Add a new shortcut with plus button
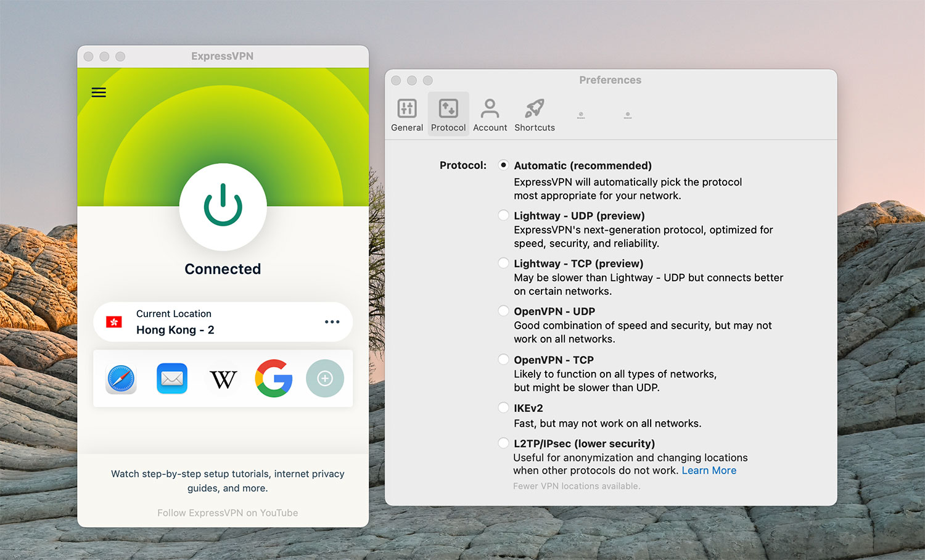The image size is (925, 560). point(325,378)
